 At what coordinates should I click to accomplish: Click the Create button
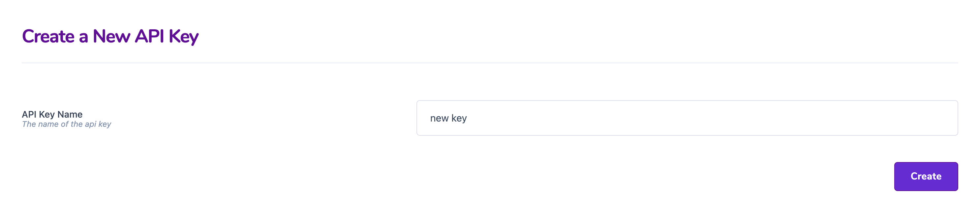click(926, 177)
